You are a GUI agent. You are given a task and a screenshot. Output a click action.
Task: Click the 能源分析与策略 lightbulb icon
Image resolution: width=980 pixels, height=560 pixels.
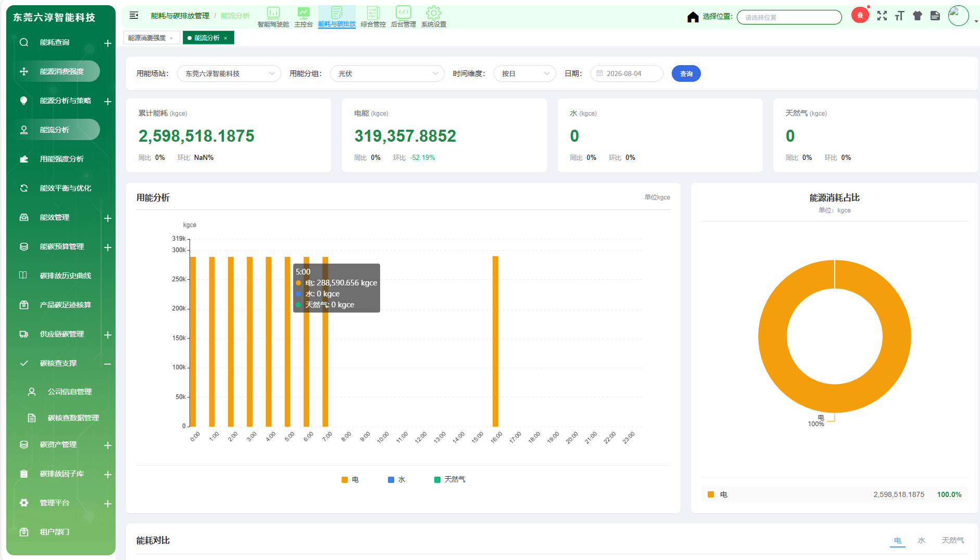24,101
